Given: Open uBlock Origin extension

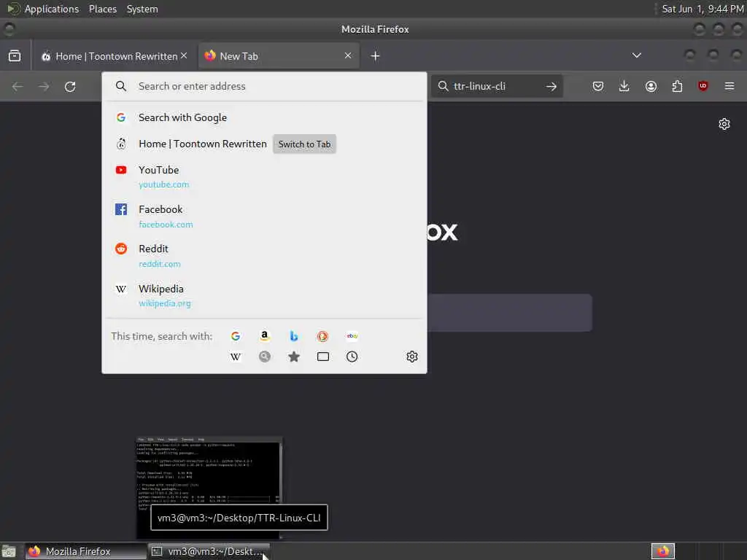Looking at the screenshot, I should pos(703,86).
